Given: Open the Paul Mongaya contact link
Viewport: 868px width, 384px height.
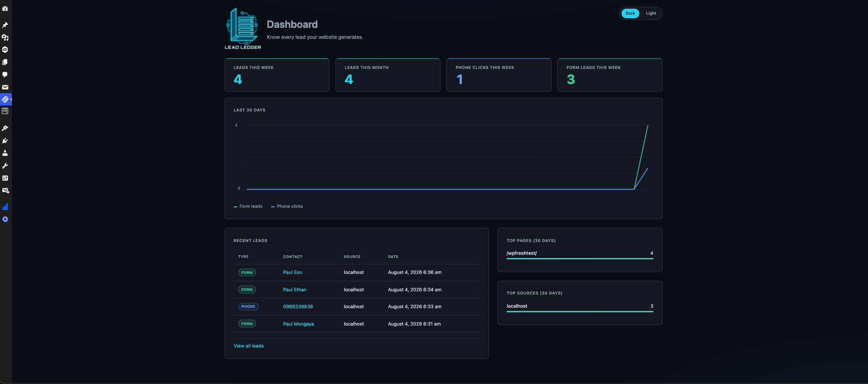Looking at the screenshot, I should click(298, 324).
